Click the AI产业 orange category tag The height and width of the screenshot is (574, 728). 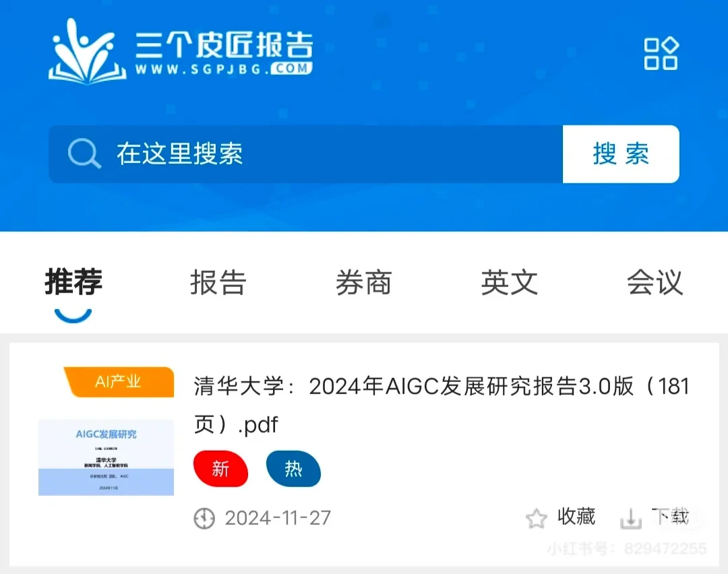pyautogui.click(x=119, y=382)
